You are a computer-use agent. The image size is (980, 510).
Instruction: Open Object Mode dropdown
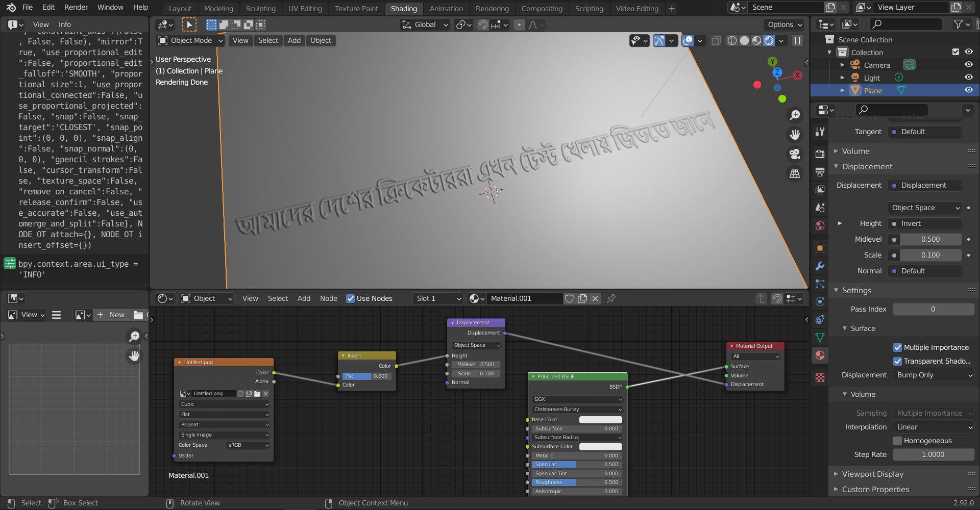(x=190, y=40)
